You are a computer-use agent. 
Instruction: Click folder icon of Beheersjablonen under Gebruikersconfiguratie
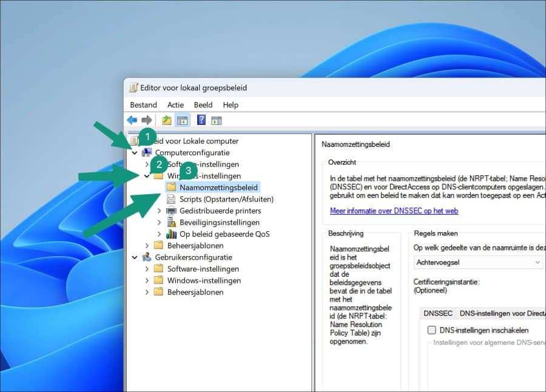(158, 292)
